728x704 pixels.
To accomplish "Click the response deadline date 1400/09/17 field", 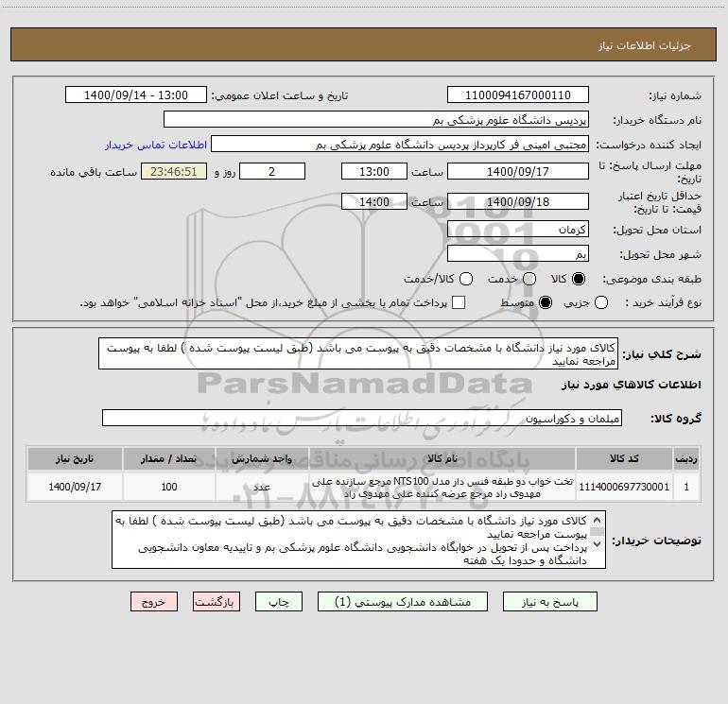I will 518,172.
